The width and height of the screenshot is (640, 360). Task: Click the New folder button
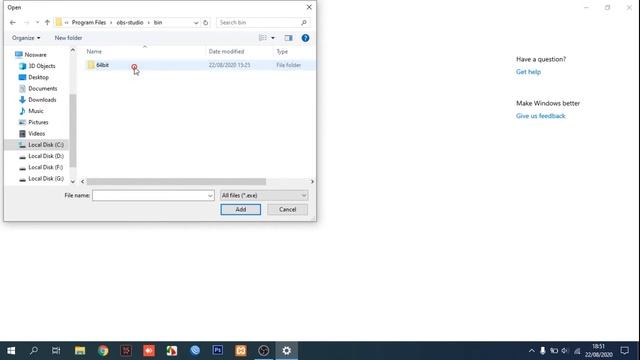click(68, 38)
